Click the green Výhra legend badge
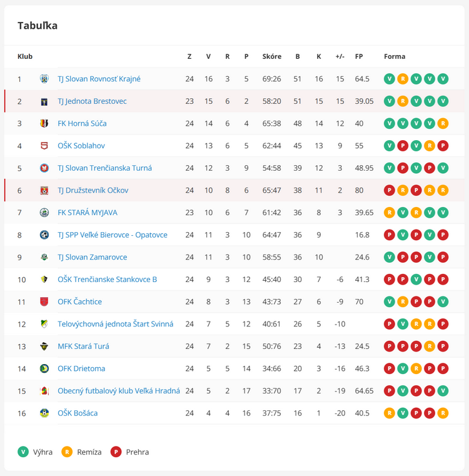 pyautogui.click(x=23, y=452)
